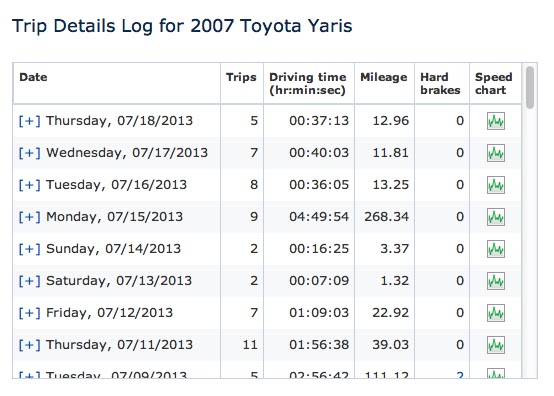Open speed chart for Wednesday 07/17/2013

coord(496,153)
